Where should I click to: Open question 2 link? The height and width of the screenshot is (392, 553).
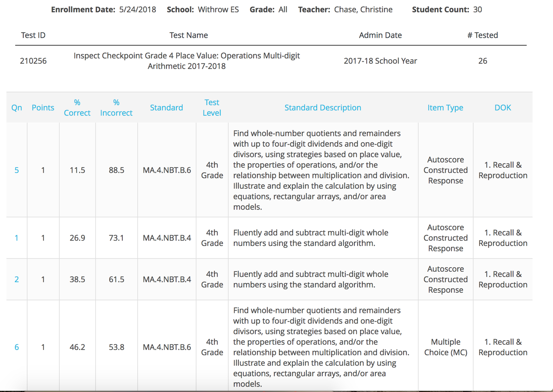(16, 279)
